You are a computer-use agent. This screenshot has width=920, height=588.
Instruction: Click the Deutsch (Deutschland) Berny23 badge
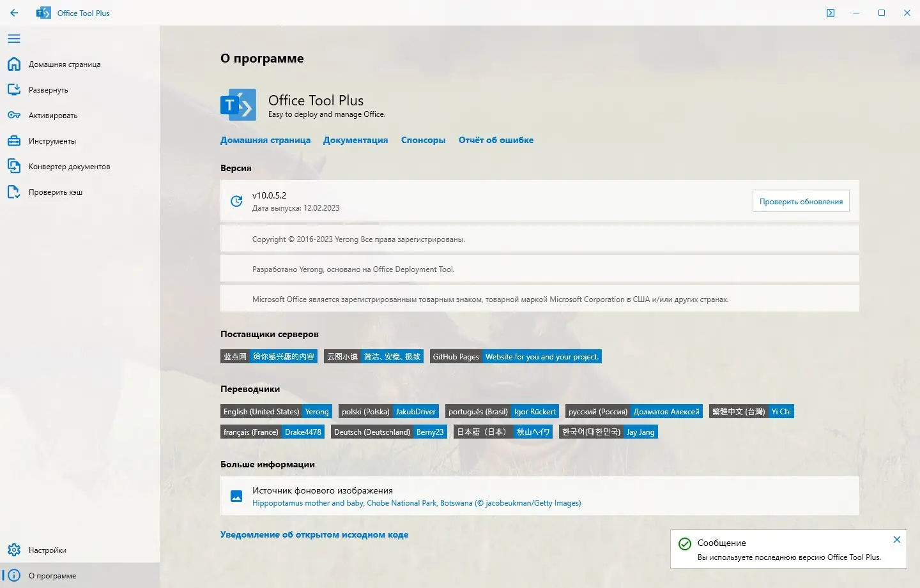pyautogui.click(x=389, y=432)
